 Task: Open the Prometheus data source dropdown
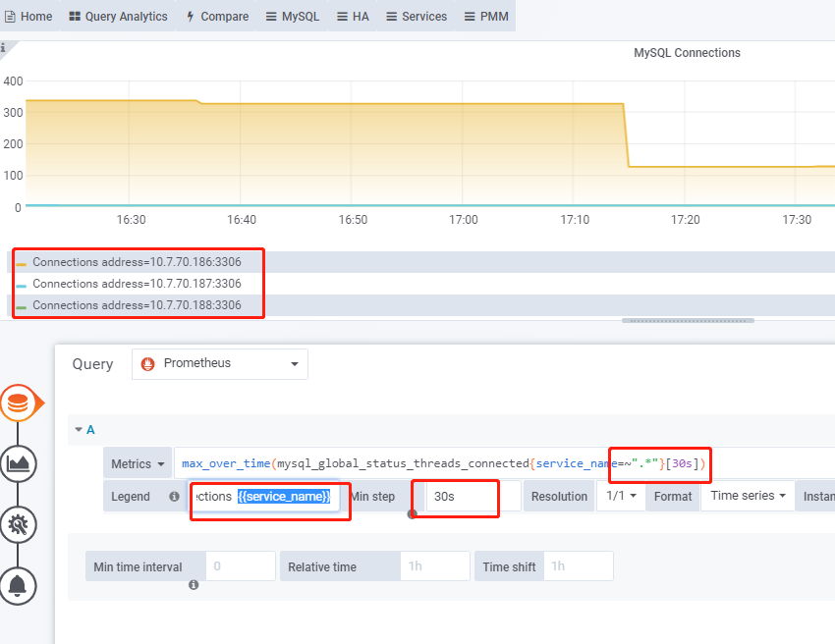tap(220, 364)
